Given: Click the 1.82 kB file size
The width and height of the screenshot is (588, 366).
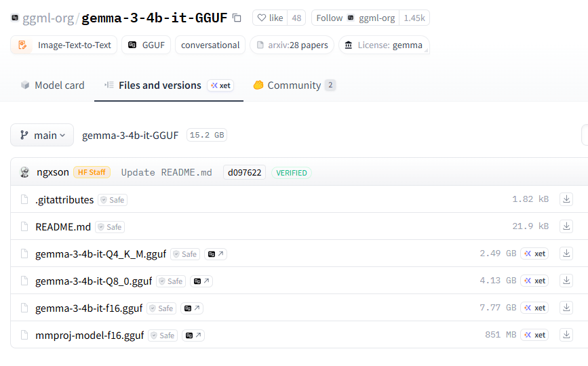Looking at the screenshot, I should click(x=530, y=199).
